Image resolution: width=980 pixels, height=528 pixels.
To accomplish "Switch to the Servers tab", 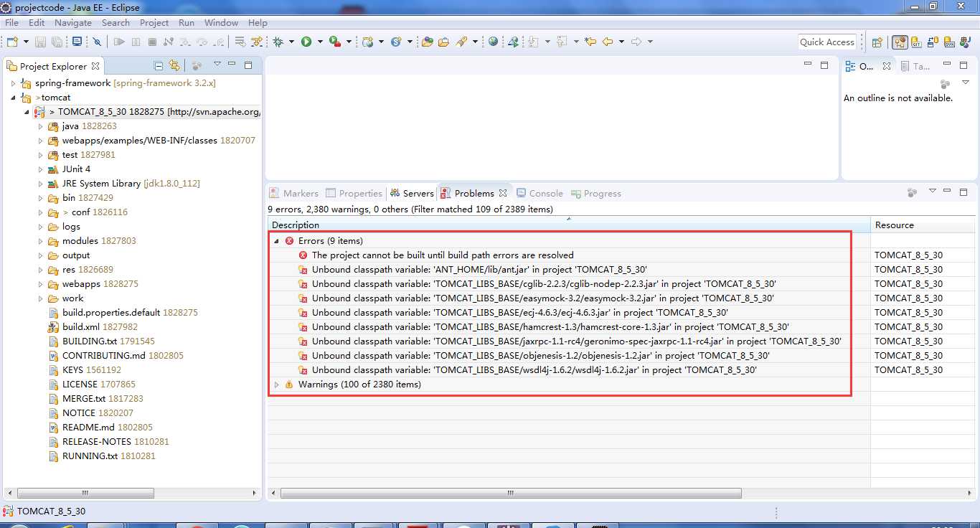I will [x=413, y=194].
